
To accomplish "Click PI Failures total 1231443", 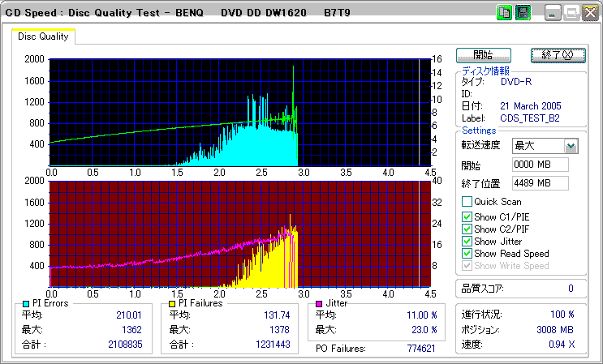I will pyautogui.click(x=273, y=345).
